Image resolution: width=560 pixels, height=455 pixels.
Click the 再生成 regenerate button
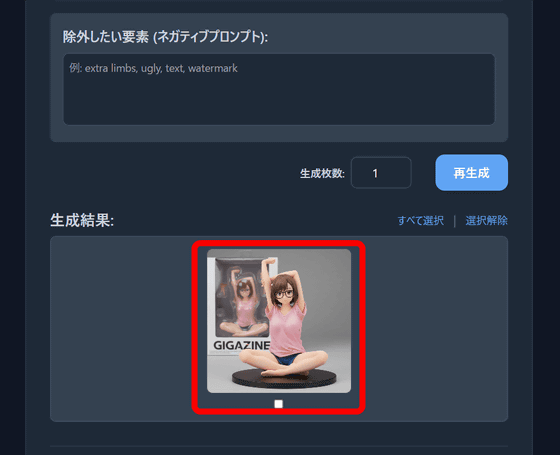pyautogui.click(x=471, y=173)
